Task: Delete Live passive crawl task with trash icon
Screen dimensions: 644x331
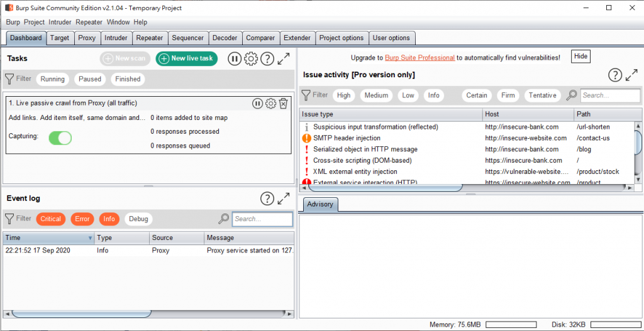Action: 283,104
